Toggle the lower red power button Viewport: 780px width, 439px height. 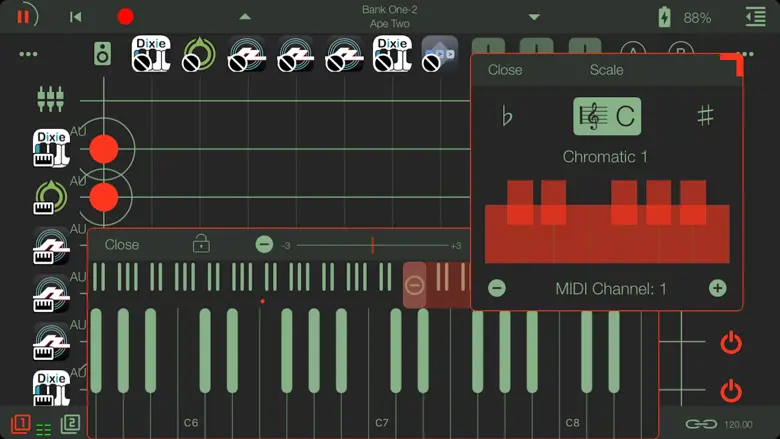(x=731, y=390)
